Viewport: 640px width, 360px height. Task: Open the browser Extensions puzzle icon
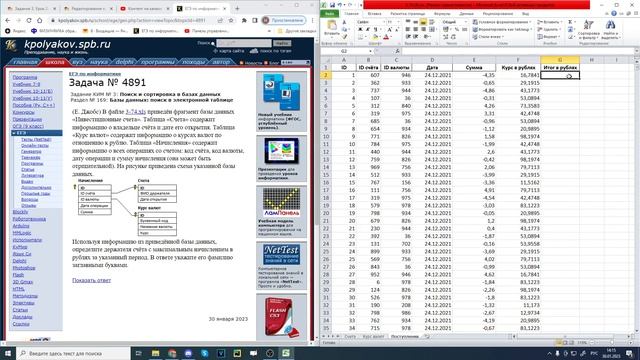coord(244,20)
